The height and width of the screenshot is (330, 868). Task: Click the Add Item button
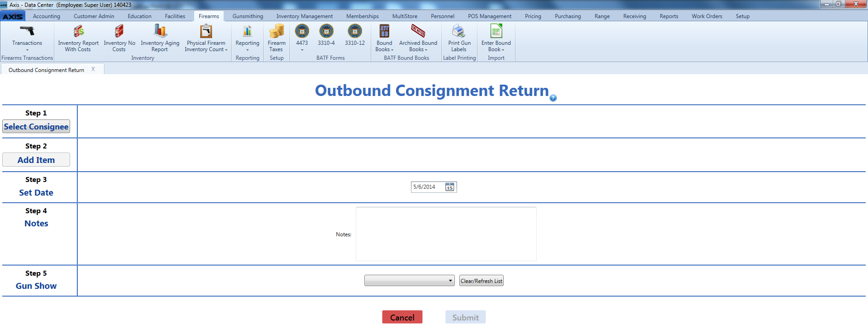click(x=36, y=160)
